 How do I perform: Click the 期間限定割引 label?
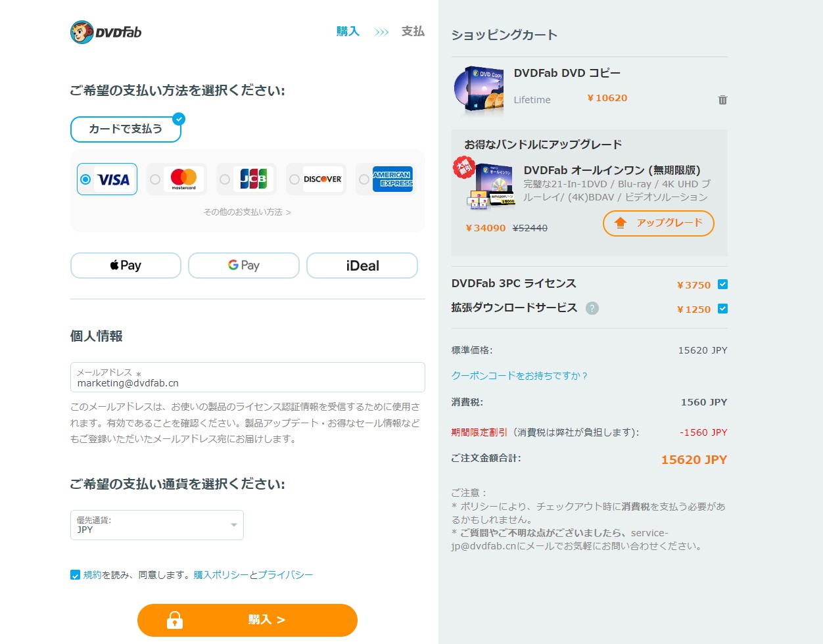479,432
